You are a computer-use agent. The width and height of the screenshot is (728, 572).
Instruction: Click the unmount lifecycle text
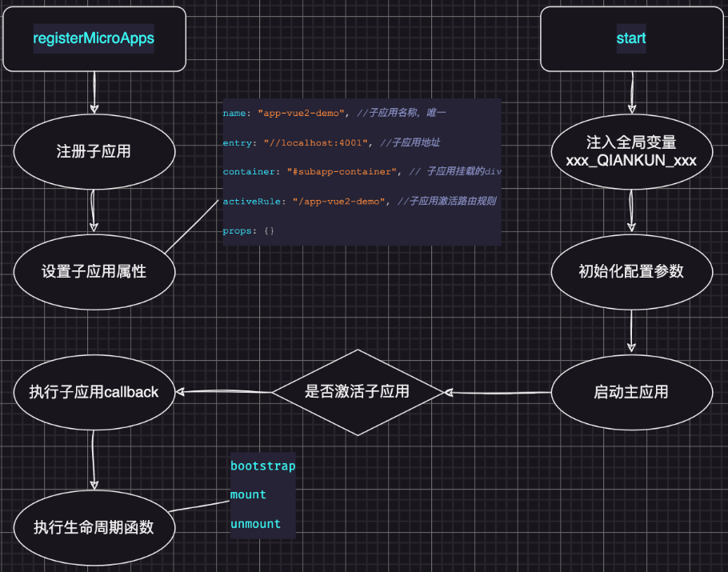(x=255, y=524)
